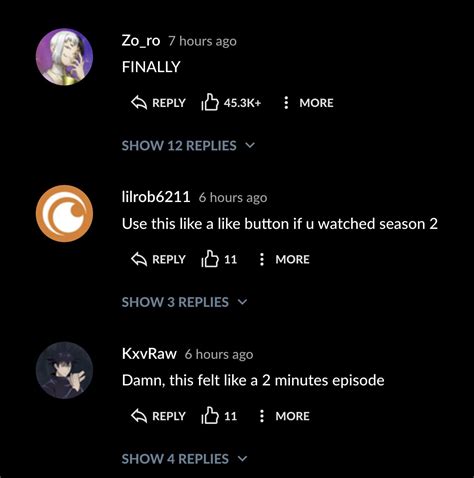Open lilrob6211's orange Crunchyroll avatar
This screenshot has width=474, height=478.
point(64,213)
